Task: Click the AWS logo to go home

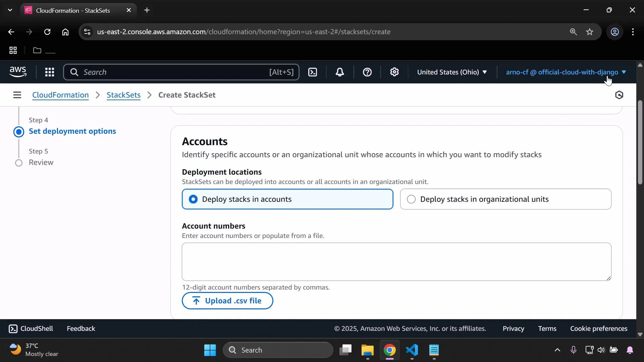Action: coord(17,72)
